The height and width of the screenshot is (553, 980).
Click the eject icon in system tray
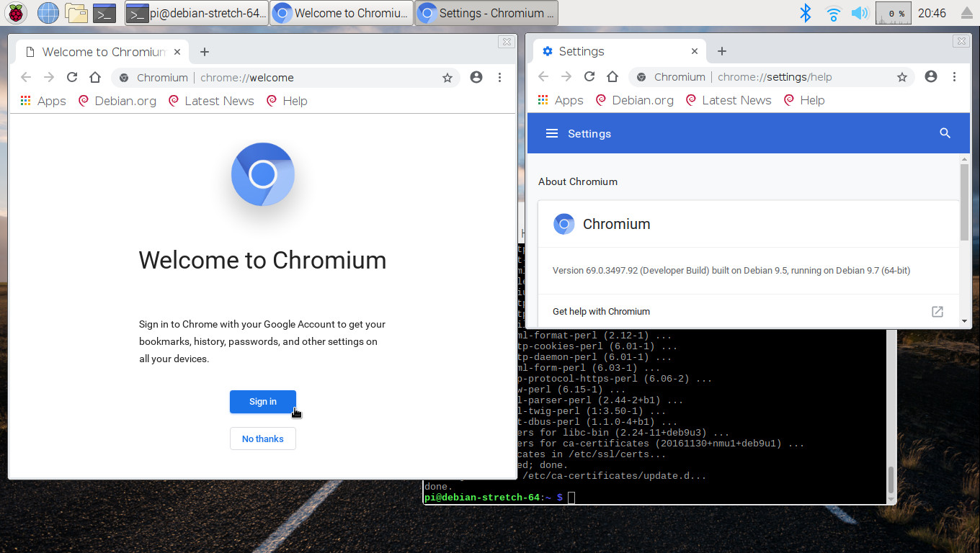point(967,13)
